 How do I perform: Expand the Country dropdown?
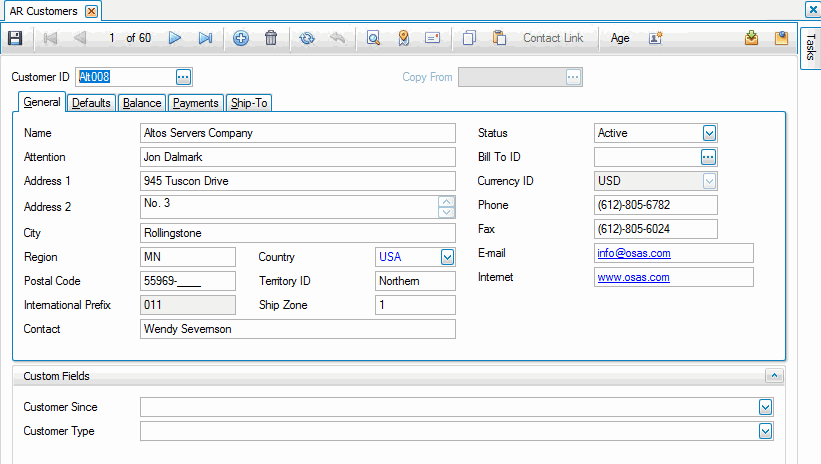[x=447, y=257]
